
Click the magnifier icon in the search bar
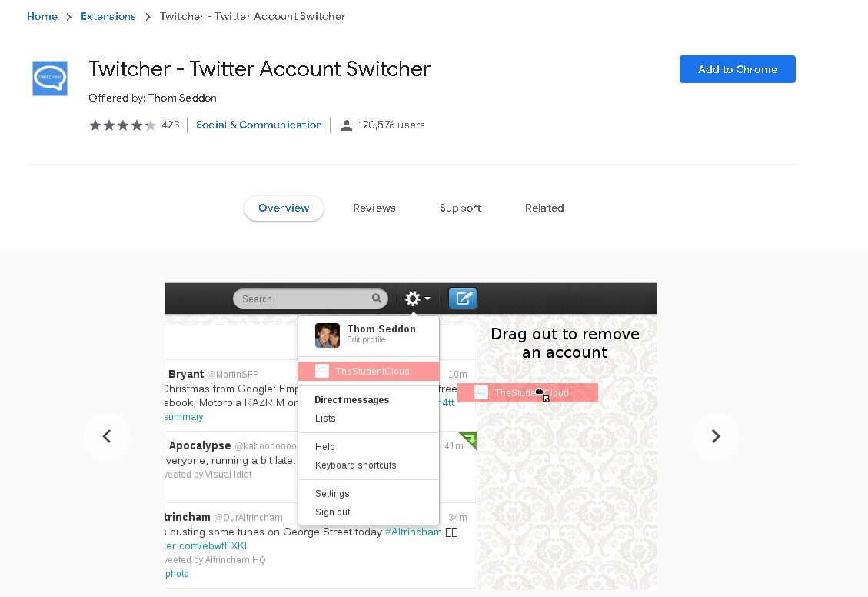(x=377, y=298)
